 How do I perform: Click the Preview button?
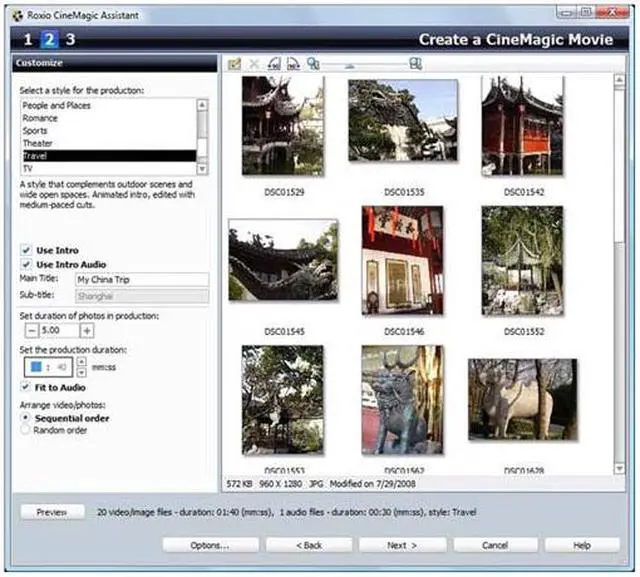pos(52,512)
